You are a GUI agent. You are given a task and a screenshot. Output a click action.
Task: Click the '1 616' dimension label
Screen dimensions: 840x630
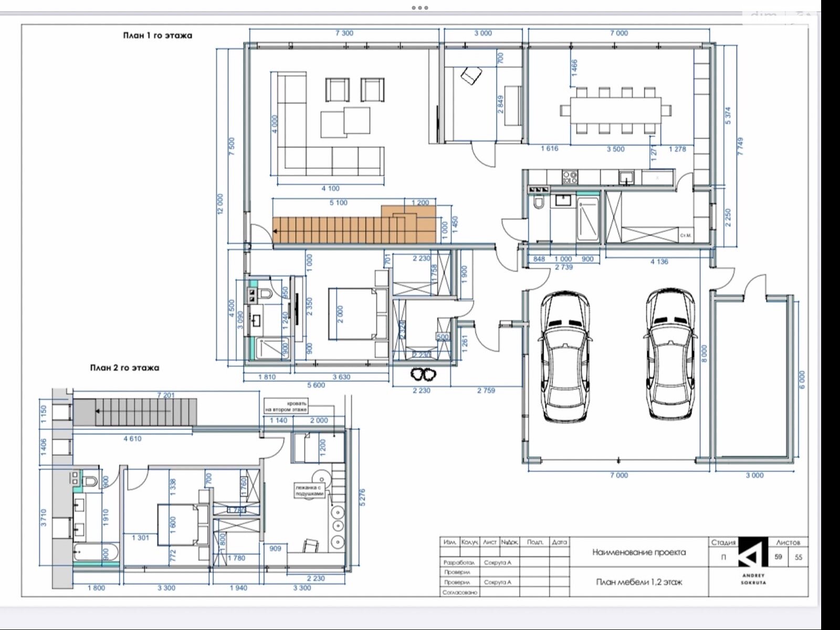pos(549,149)
